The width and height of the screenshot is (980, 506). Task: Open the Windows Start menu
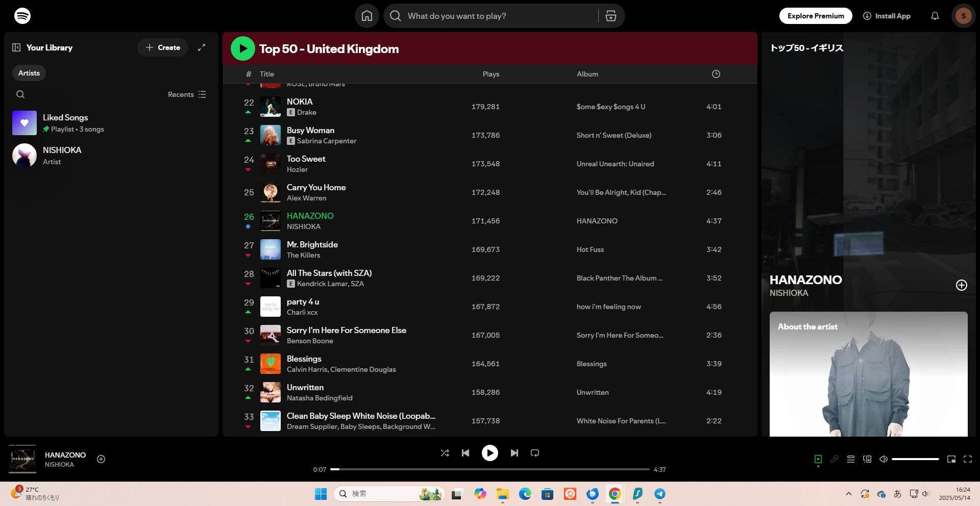tap(321, 494)
